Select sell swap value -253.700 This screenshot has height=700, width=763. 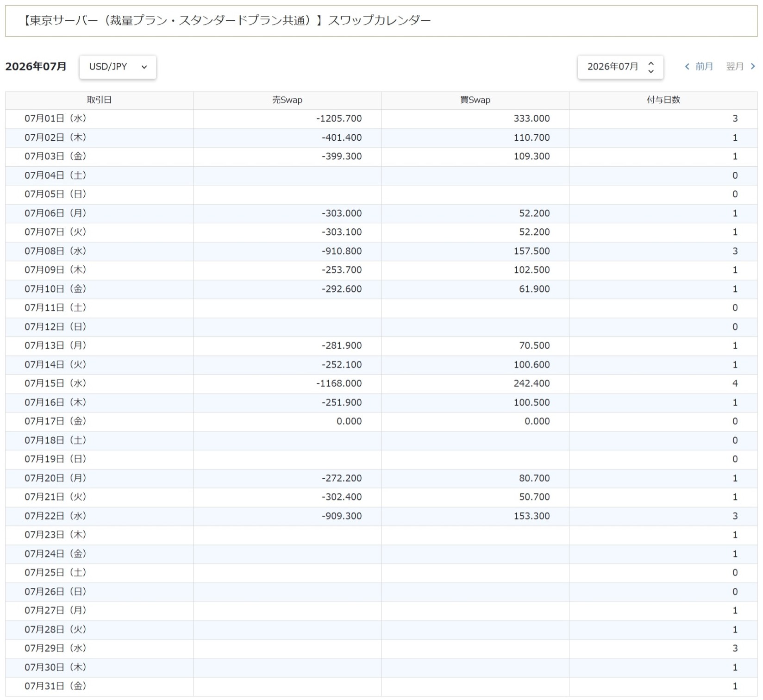point(342,270)
